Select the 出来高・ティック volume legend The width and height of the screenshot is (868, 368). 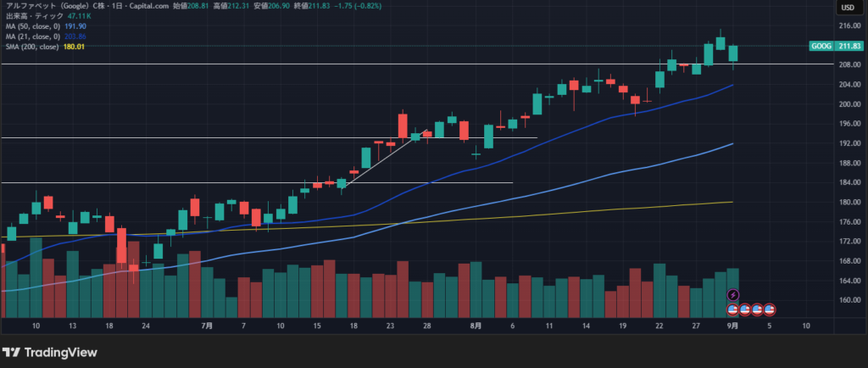pyautogui.click(x=35, y=16)
